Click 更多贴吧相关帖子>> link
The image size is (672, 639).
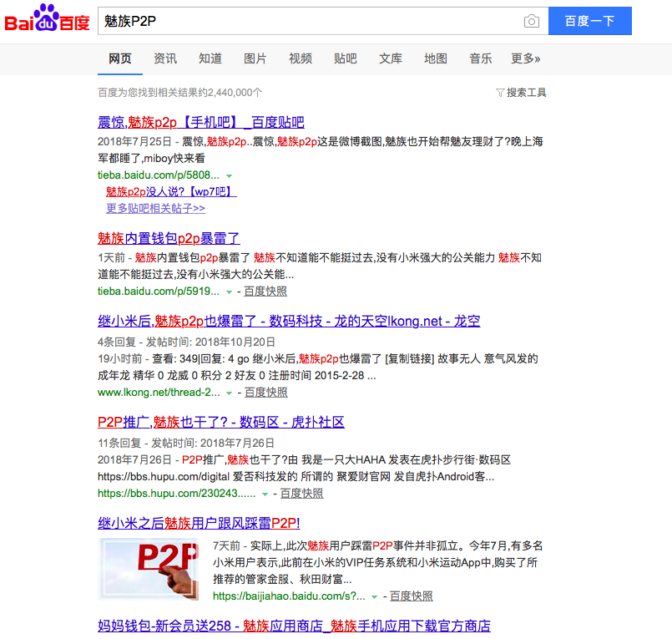[x=155, y=209]
